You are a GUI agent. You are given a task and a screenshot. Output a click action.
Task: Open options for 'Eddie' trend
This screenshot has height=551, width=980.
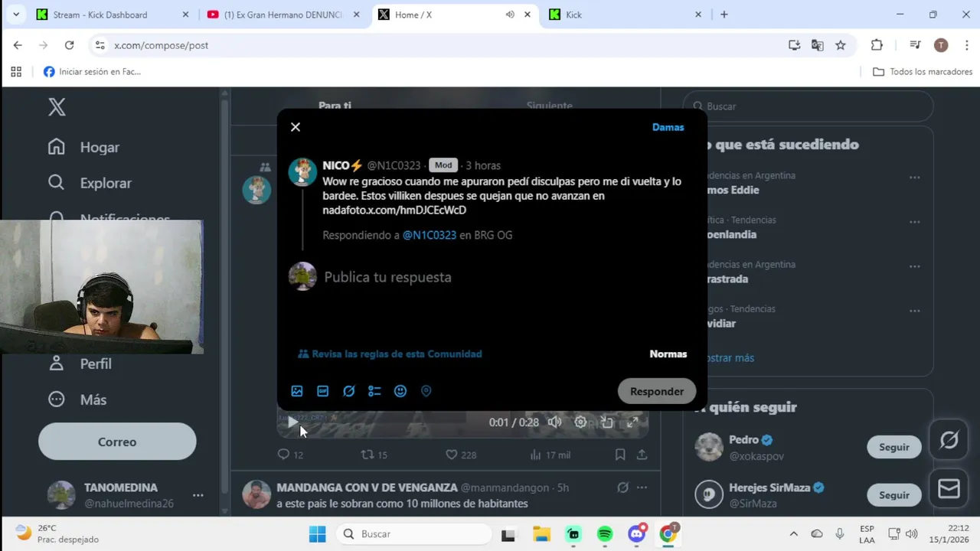coord(914,177)
